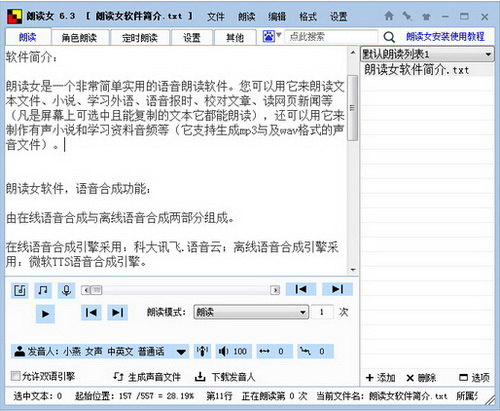Click the microphone record icon
500x411 pixels.
[66, 290]
